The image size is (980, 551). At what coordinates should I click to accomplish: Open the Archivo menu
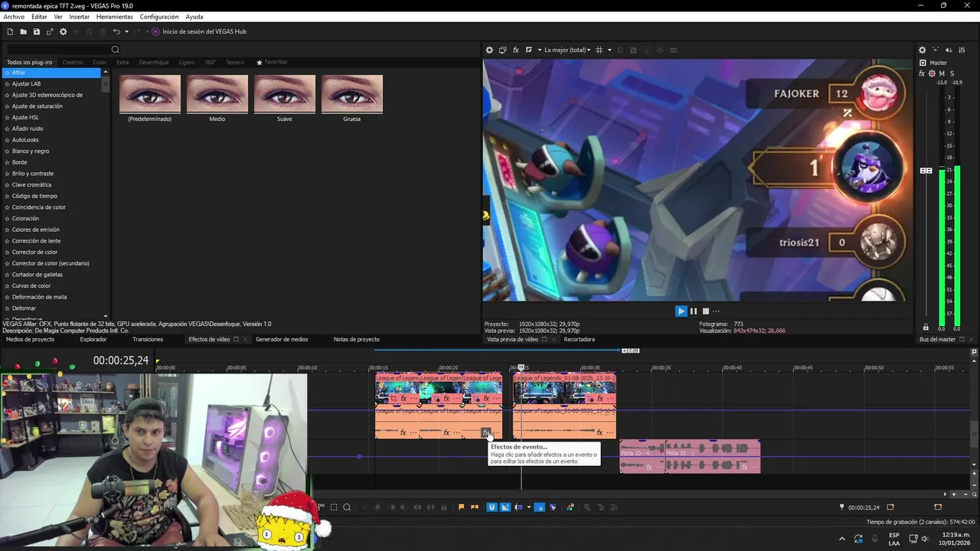[14, 17]
